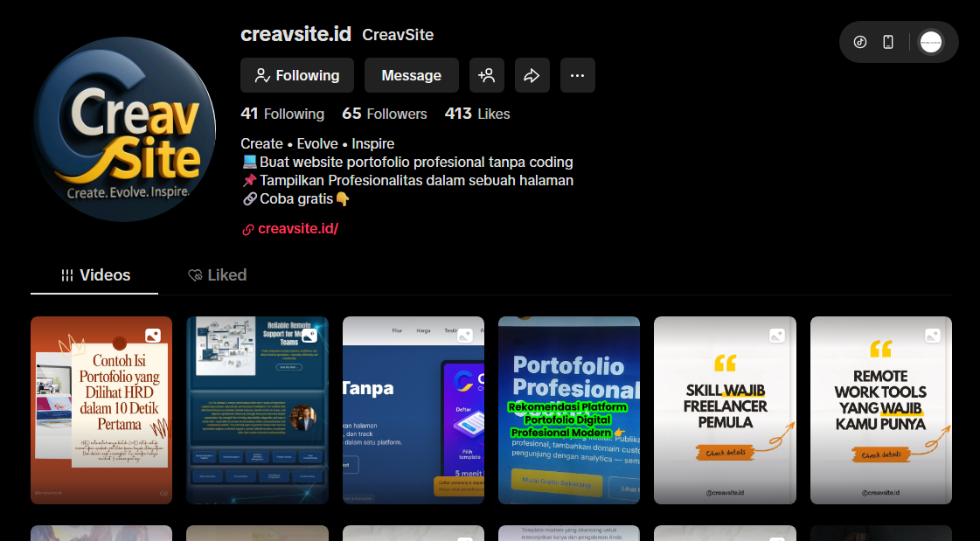The width and height of the screenshot is (980, 541).
Task: Click the carousel icon on the Portofolio Profesional thumbnail
Action: coord(622,335)
